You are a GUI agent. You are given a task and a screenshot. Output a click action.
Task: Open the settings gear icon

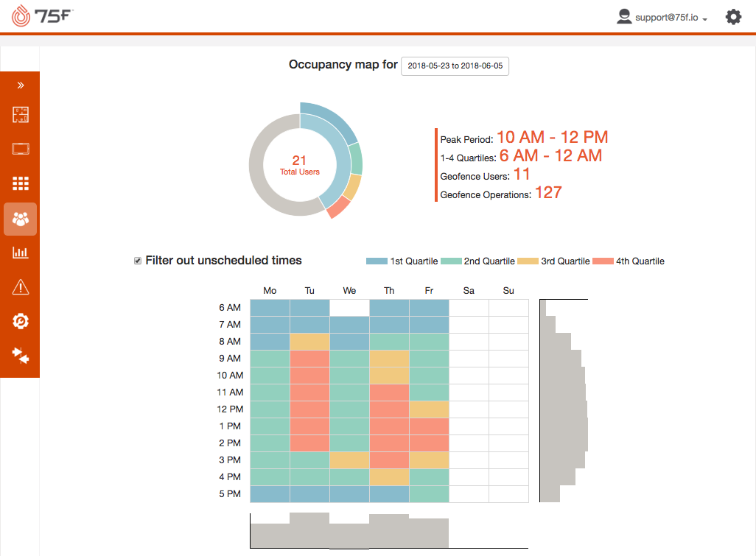pyautogui.click(x=733, y=17)
